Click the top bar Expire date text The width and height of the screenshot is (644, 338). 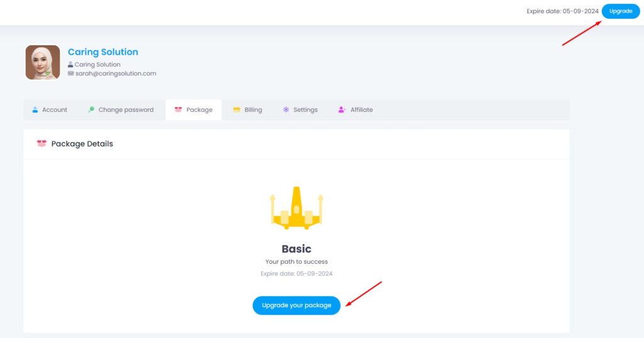click(x=562, y=11)
